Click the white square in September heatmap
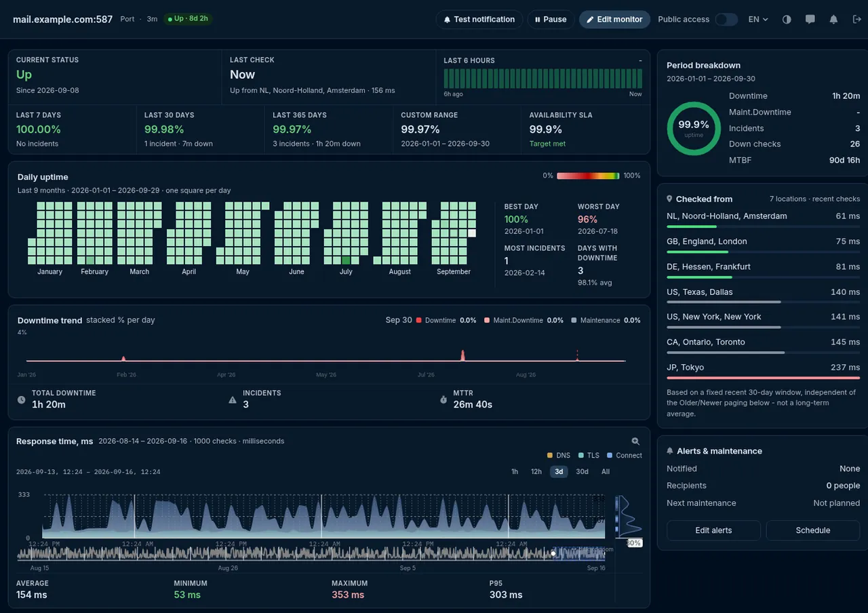The height and width of the screenshot is (613, 868). tap(472, 233)
